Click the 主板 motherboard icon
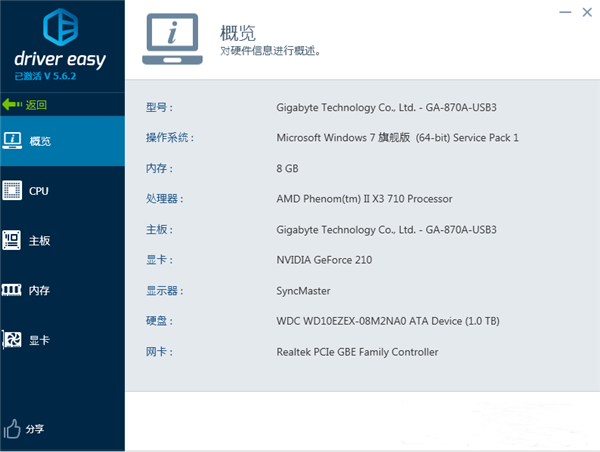The height and width of the screenshot is (452, 600). pyautogui.click(x=12, y=240)
